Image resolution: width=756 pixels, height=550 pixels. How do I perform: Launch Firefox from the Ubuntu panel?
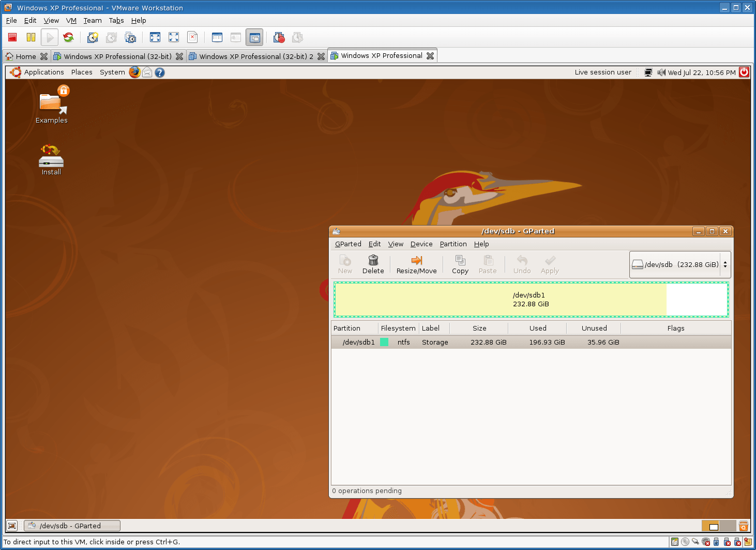pos(134,72)
